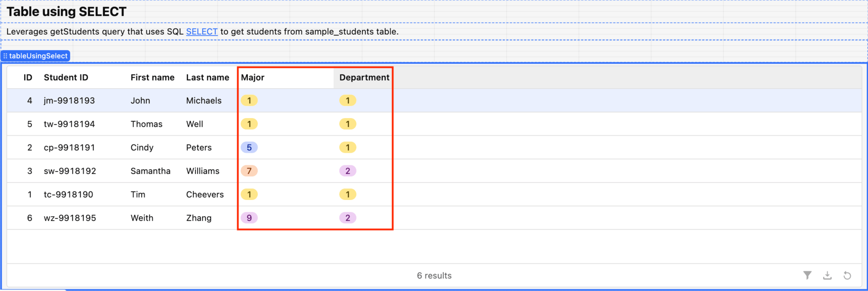Screen dimensions: 868x291
Task: Click the last name Peters cell
Action: [x=199, y=147]
